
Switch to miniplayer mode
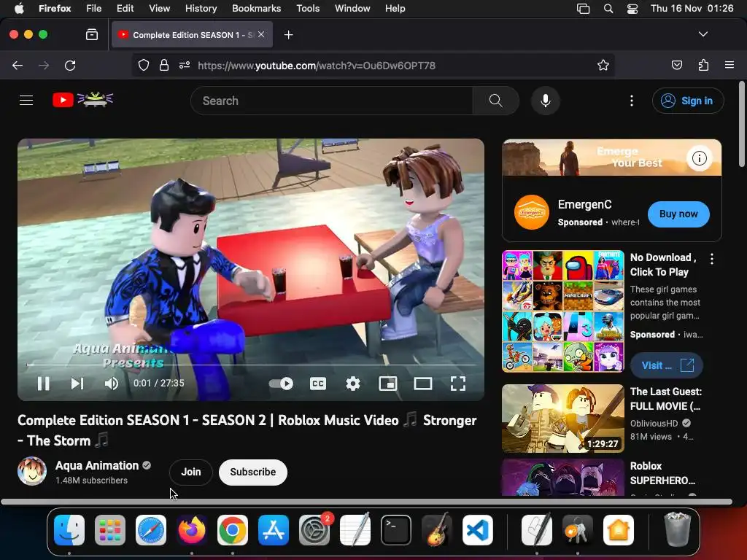point(388,384)
